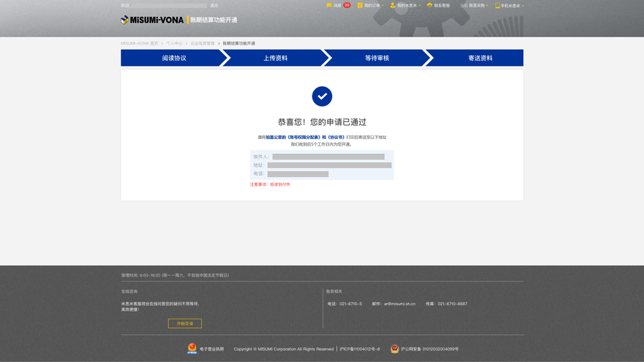Click the 退出 logout link
This screenshot has width=644, height=362.
pyautogui.click(x=214, y=5)
